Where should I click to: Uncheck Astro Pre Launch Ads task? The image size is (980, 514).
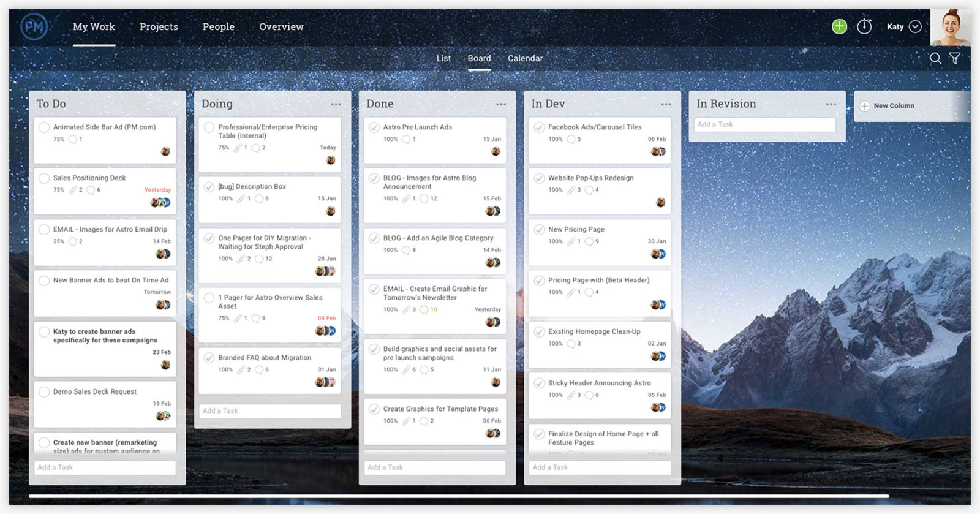[374, 127]
